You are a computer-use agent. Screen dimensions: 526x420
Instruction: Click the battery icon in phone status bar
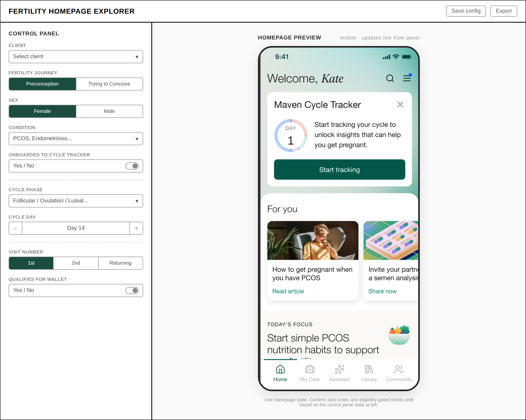click(407, 57)
